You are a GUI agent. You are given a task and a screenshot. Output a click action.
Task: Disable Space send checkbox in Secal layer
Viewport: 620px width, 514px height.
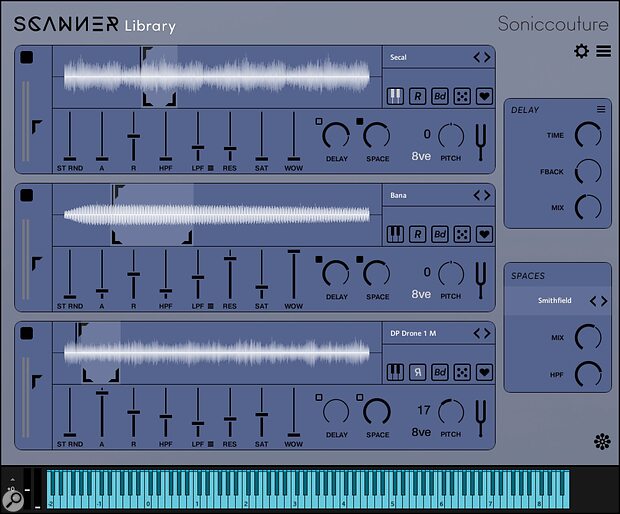[360, 121]
